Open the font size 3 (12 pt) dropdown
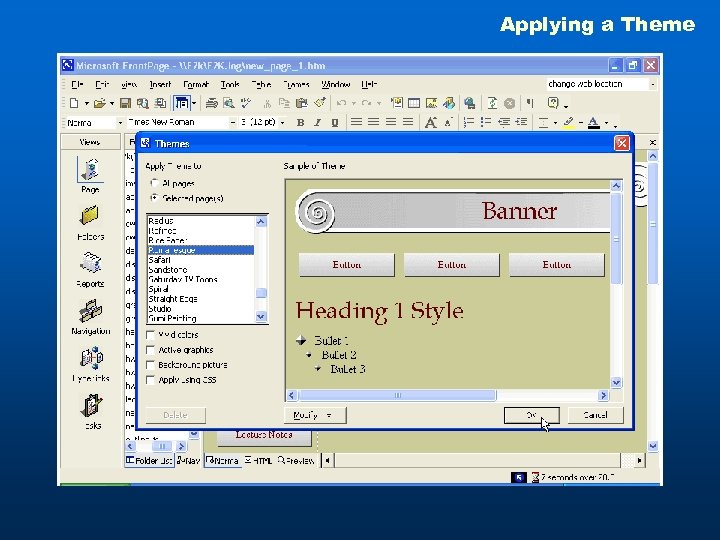The image size is (720, 540). click(x=282, y=123)
